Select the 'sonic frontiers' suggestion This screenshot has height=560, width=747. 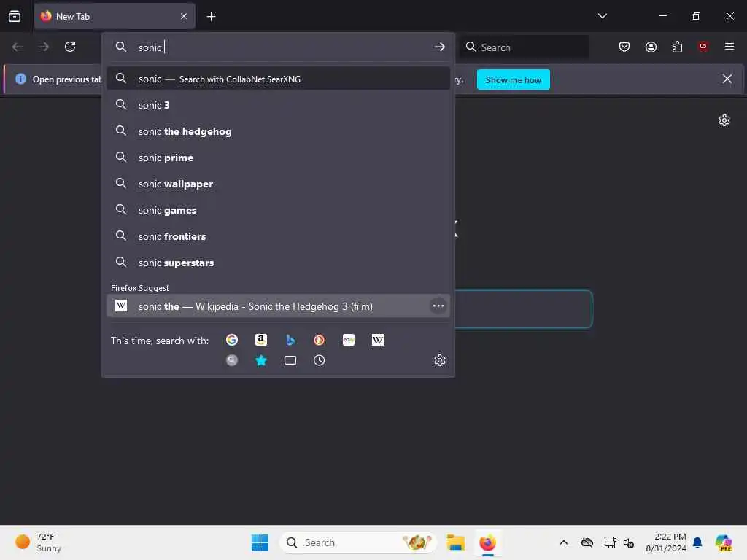(x=278, y=236)
